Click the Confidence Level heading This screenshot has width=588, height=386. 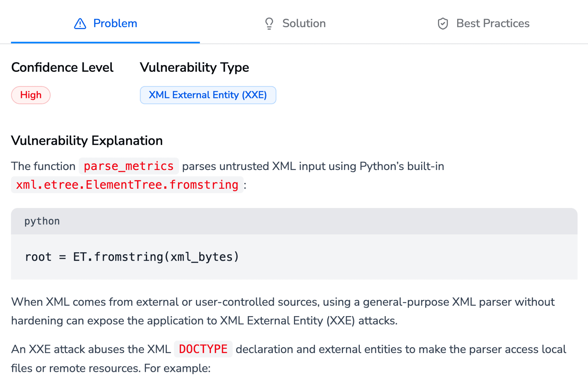tap(62, 67)
